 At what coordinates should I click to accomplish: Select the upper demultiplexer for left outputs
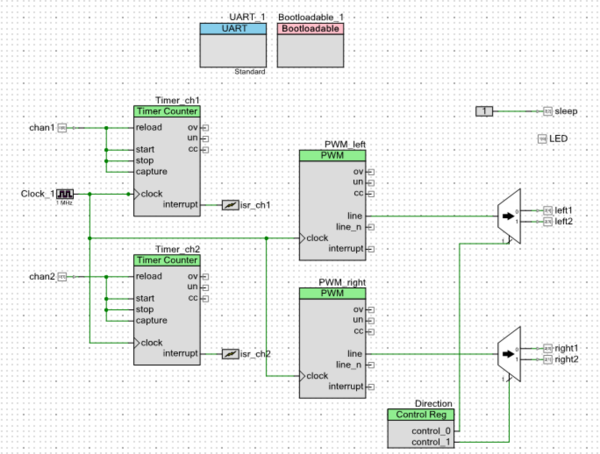click(x=509, y=216)
